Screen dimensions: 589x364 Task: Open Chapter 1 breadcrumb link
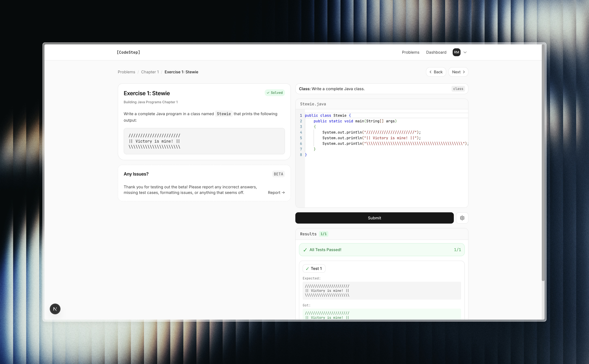[x=150, y=72]
